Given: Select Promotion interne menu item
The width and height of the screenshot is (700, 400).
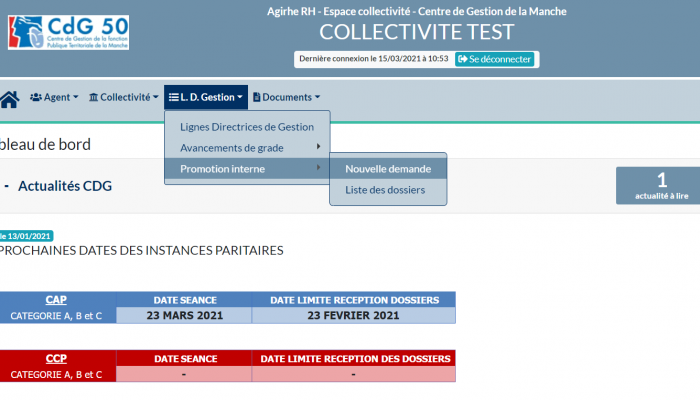Looking at the screenshot, I should coord(247,169).
